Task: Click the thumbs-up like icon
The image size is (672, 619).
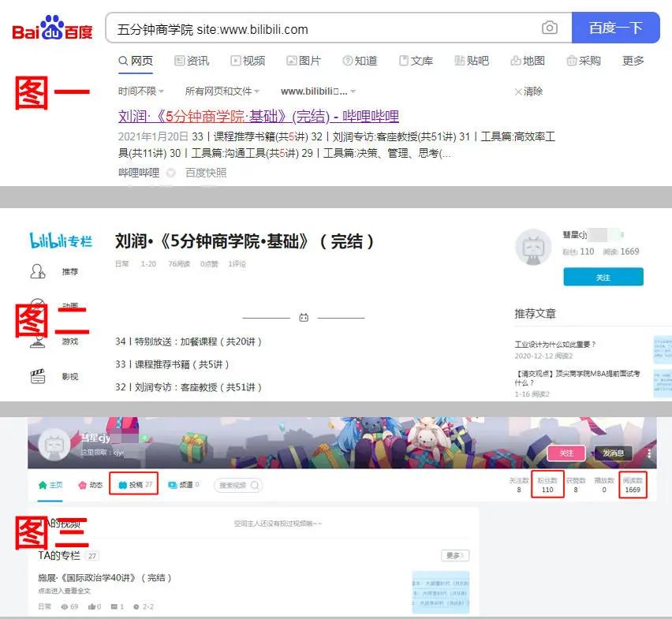Action: point(91,606)
